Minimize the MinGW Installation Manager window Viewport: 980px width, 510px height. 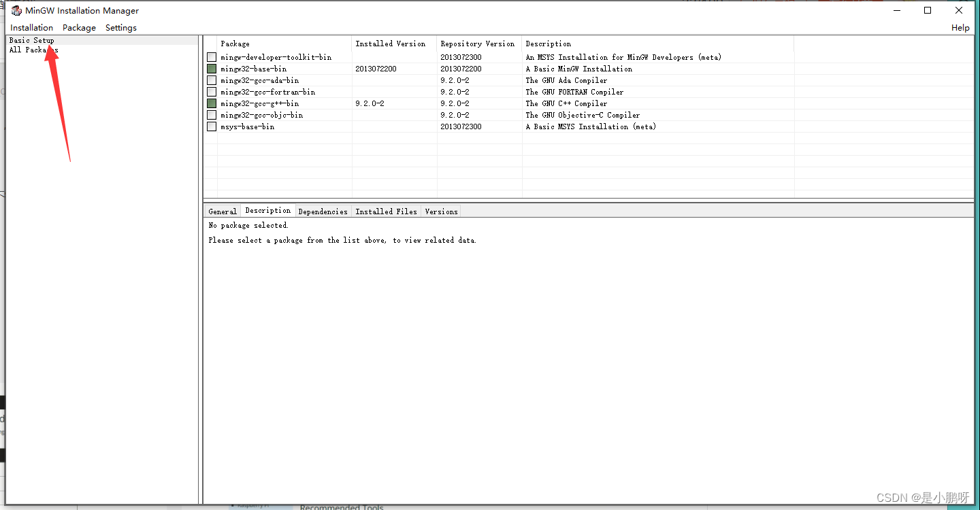tap(896, 10)
